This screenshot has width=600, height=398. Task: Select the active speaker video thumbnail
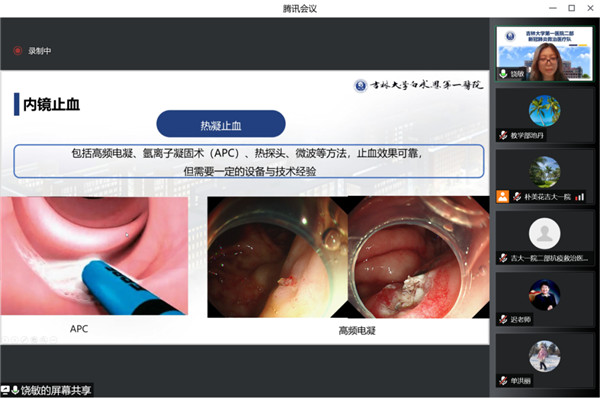pos(544,54)
